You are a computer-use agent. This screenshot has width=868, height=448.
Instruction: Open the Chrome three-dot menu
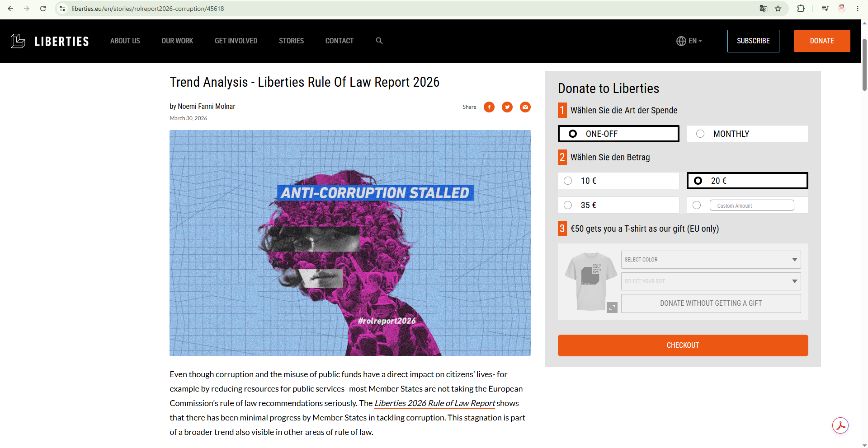[x=858, y=9]
